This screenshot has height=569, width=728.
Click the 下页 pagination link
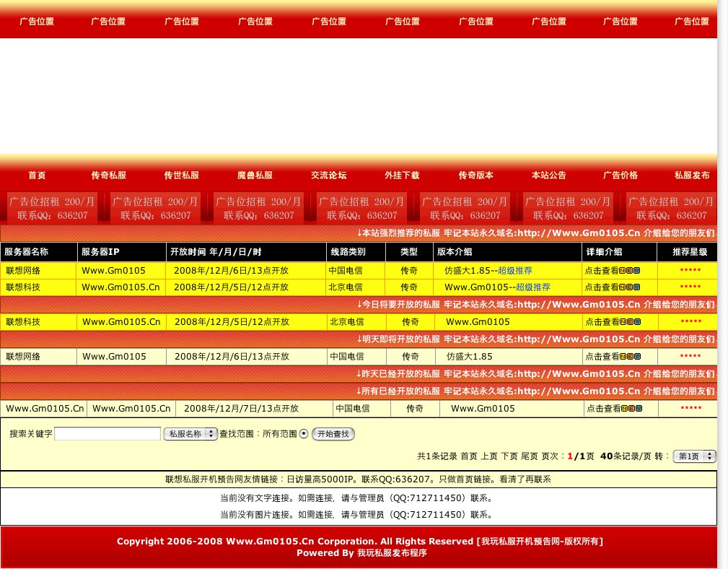tap(512, 456)
